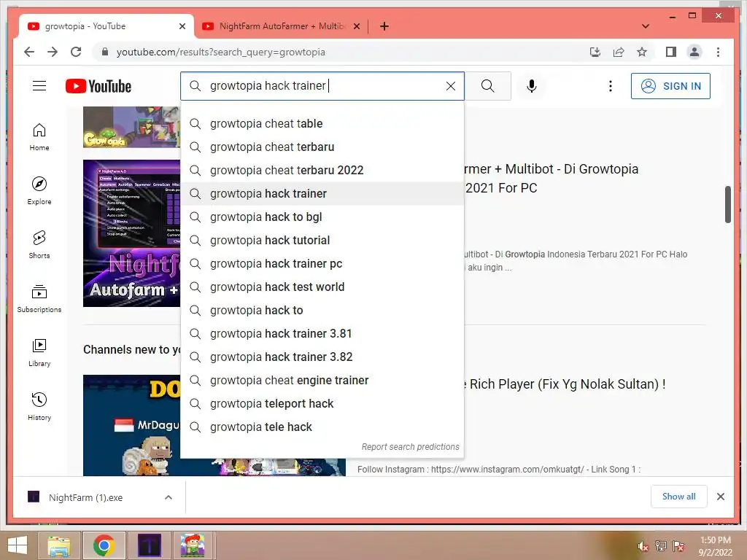Click the YouTube logo
This screenshot has width=747, height=560.
98,86
